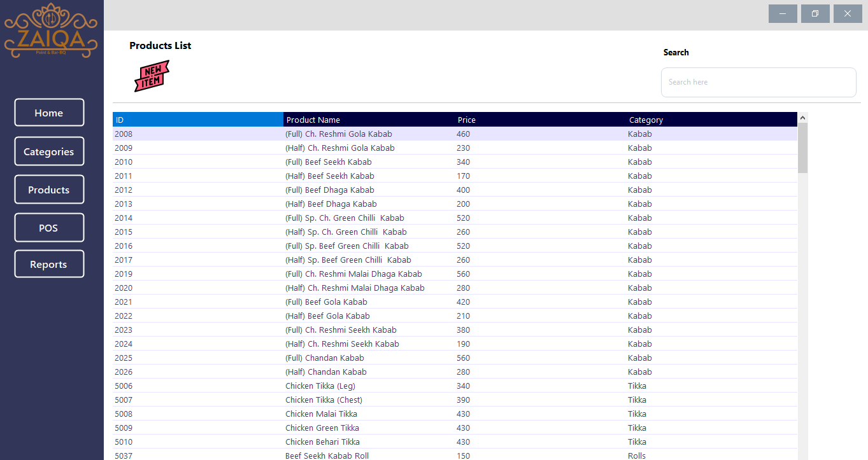
Task: Click the Search here input field
Action: click(758, 82)
